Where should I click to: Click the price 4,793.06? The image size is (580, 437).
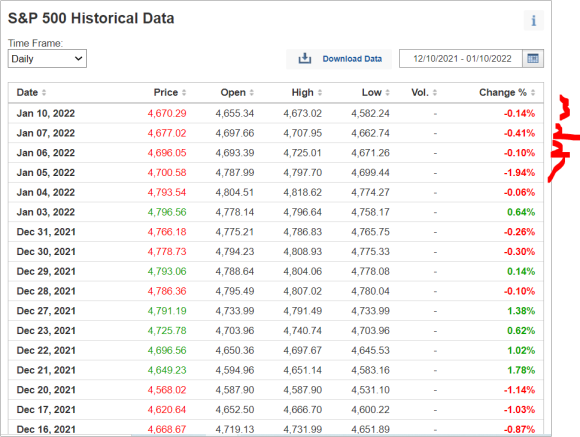(167, 272)
